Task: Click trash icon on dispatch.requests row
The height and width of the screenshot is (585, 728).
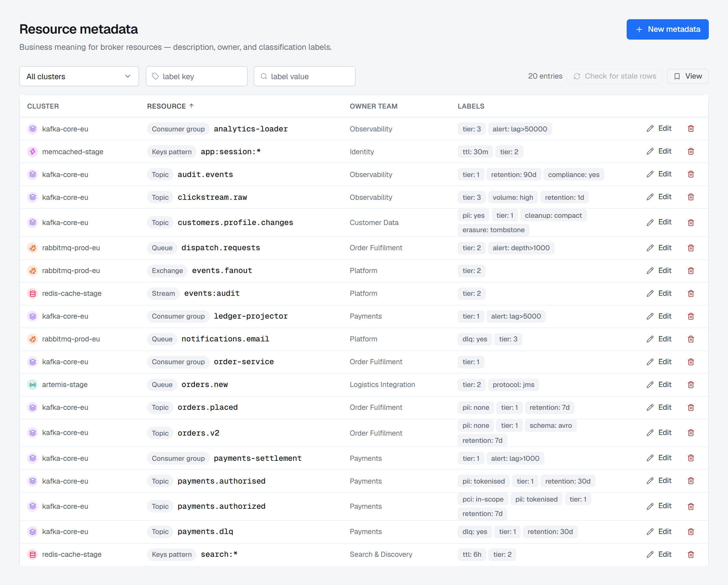Action: click(691, 248)
